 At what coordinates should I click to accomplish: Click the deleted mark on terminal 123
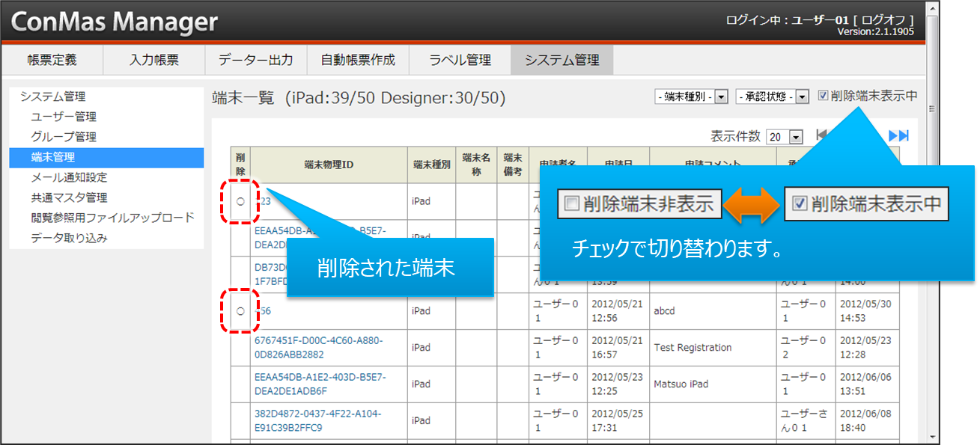(240, 201)
